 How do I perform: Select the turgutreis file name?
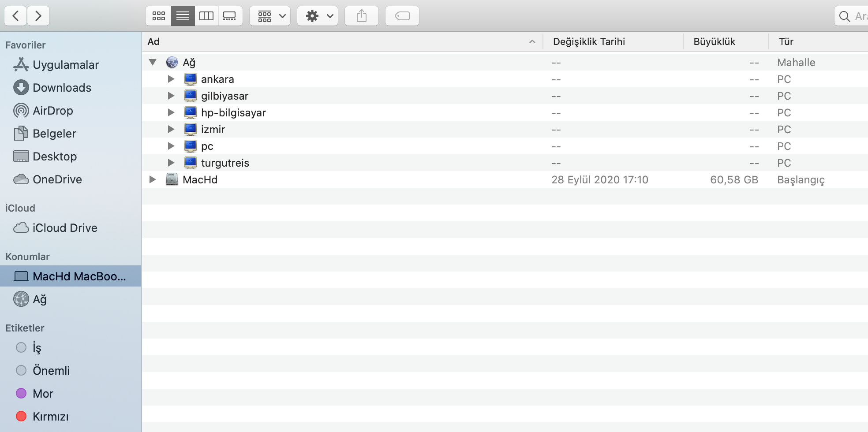tap(225, 163)
